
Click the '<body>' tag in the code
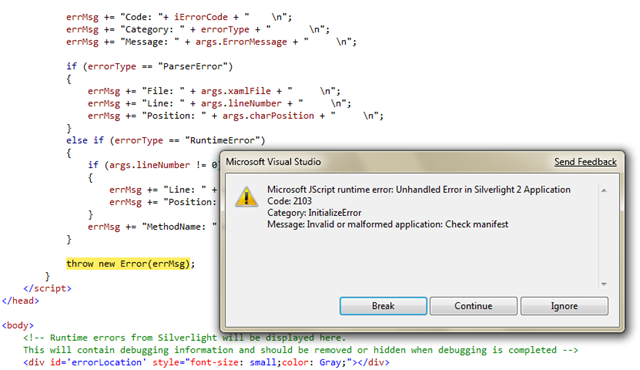pos(18,326)
